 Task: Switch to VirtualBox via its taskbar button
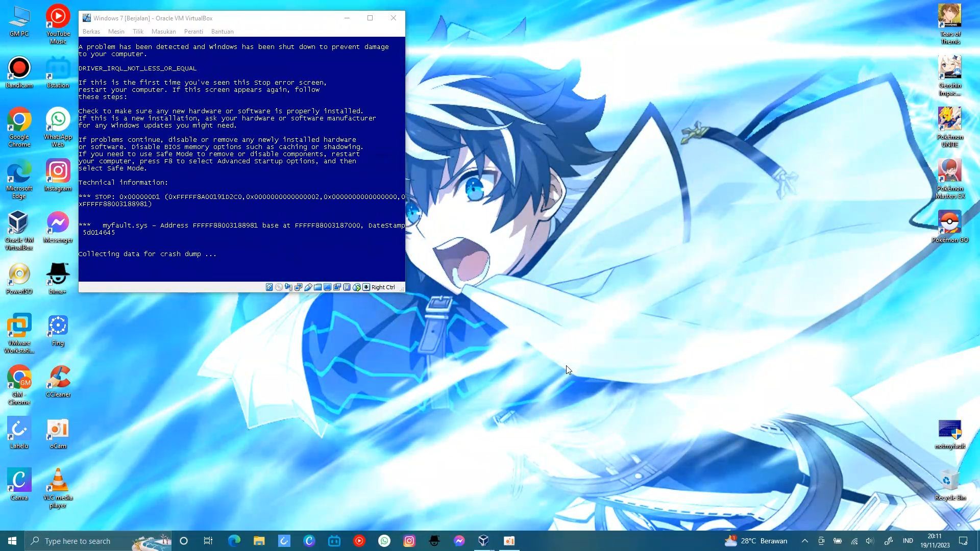pyautogui.click(x=484, y=541)
